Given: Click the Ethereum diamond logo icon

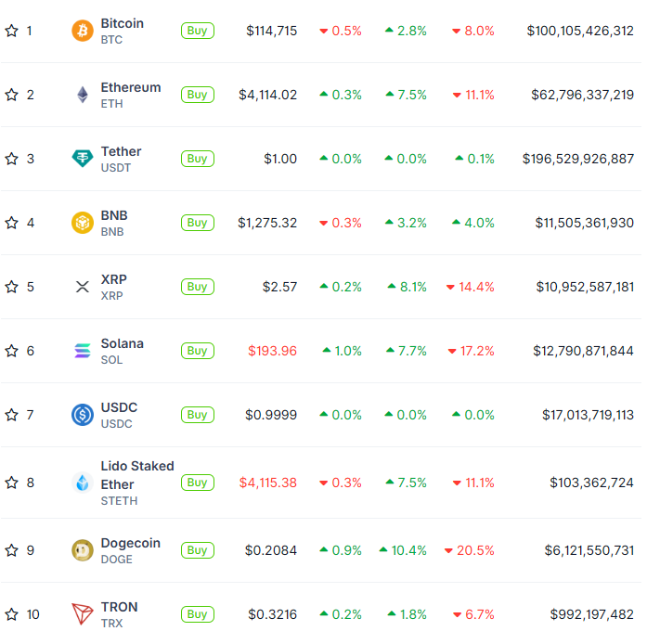Looking at the screenshot, I should point(83,95).
